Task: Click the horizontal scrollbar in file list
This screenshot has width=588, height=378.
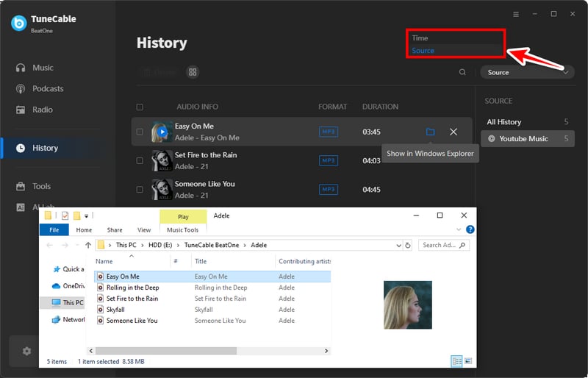Action: point(166,351)
